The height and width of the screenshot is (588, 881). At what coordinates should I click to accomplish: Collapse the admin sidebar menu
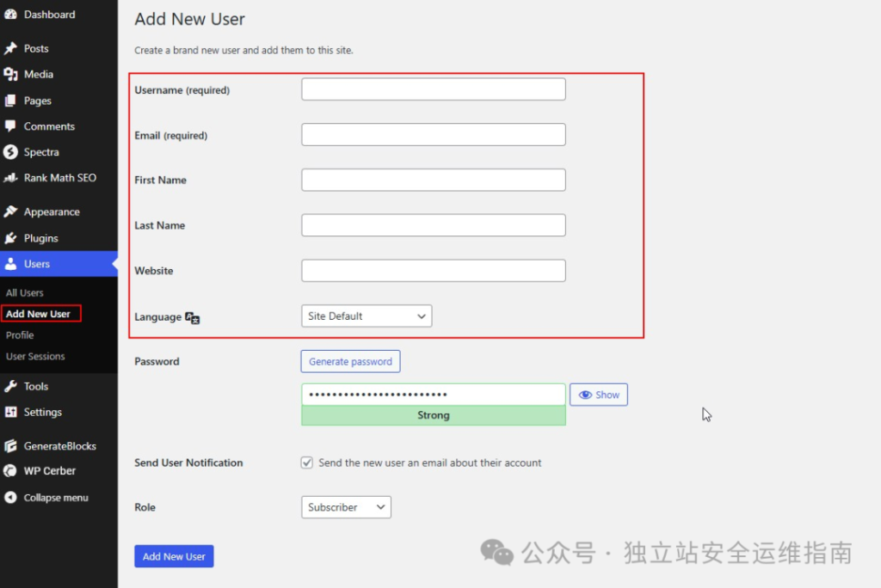59,498
